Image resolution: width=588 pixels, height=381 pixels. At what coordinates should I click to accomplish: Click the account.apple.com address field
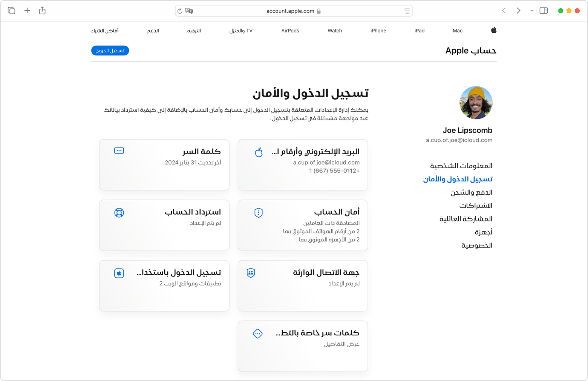click(294, 11)
